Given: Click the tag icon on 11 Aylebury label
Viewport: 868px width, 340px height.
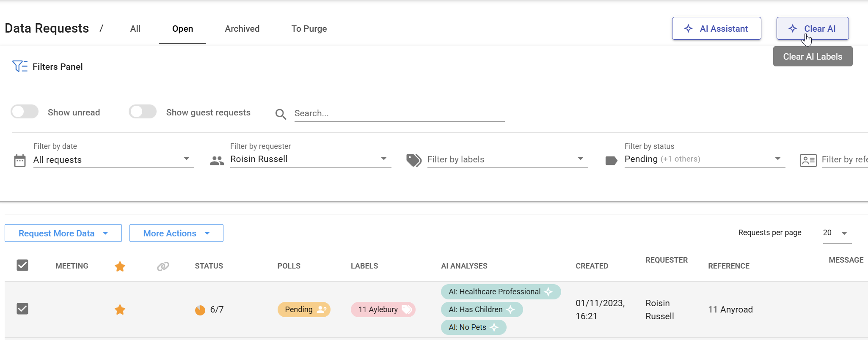Looking at the screenshot, I should (407, 310).
